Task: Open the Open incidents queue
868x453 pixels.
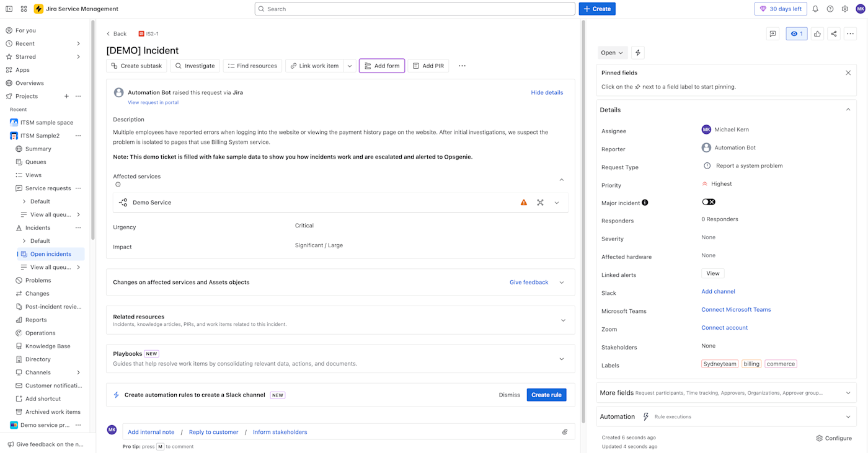Action: (51, 254)
